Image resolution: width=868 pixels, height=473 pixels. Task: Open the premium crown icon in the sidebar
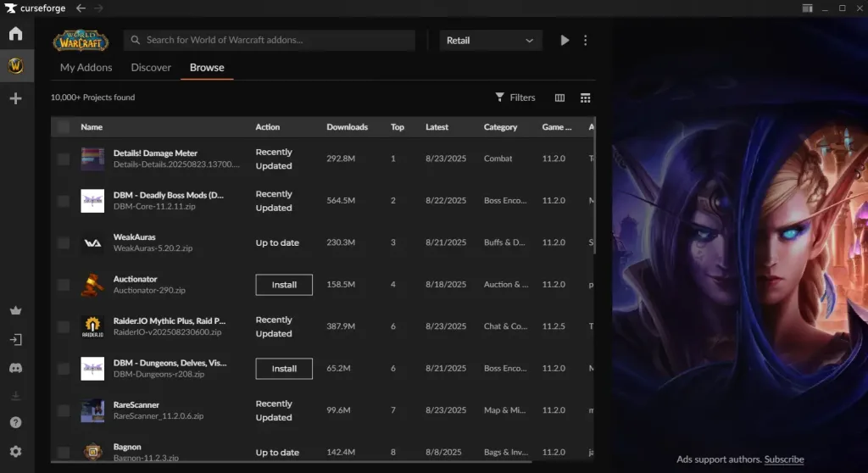pos(15,311)
